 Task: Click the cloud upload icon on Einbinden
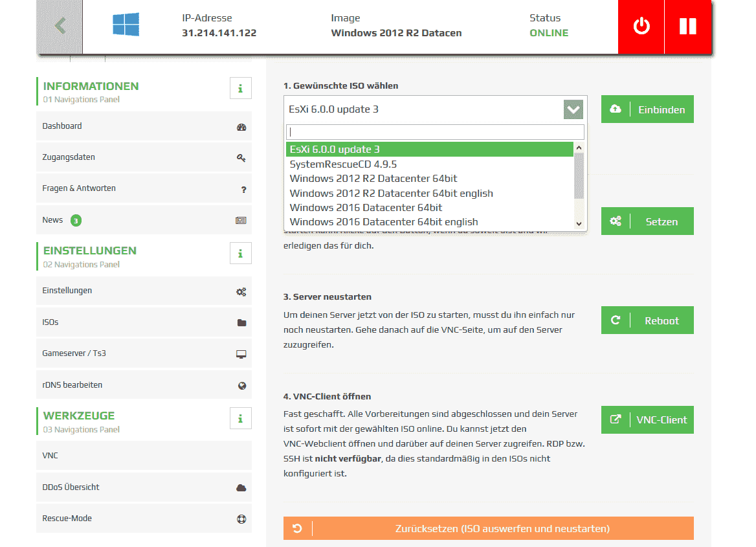point(616,109)
